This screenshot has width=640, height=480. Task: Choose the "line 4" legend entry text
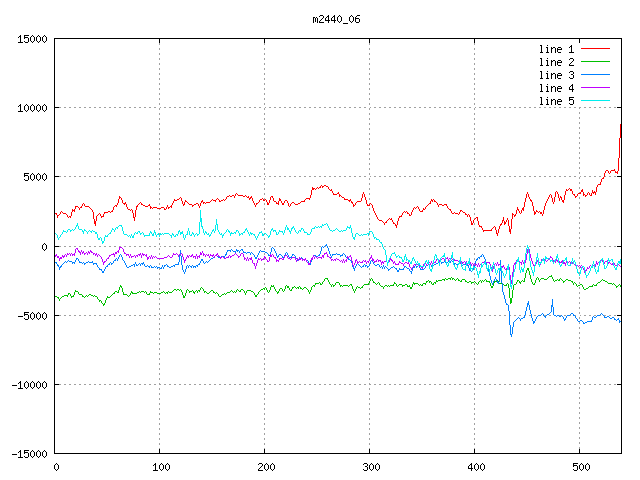556,88
